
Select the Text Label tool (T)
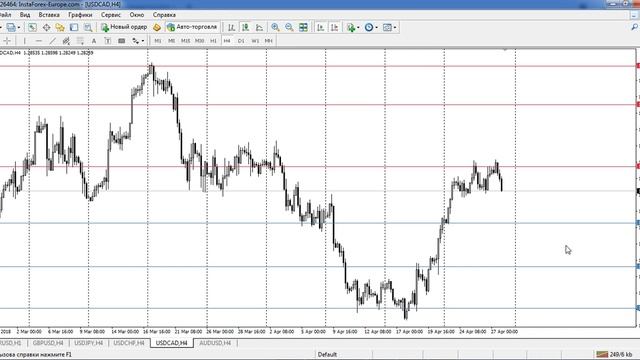point(108,41)
